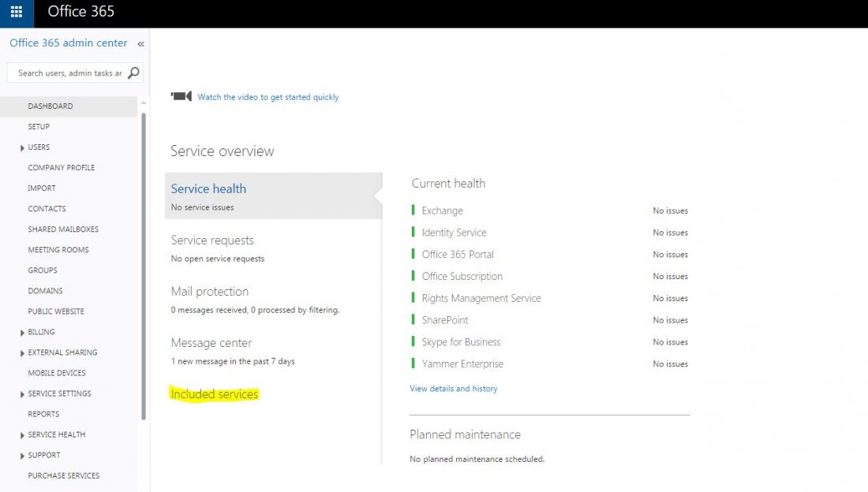Open Service Health in the sidebar
This screenshot has width=868, height=492.
pyautogui.click(x=57, y=434)
